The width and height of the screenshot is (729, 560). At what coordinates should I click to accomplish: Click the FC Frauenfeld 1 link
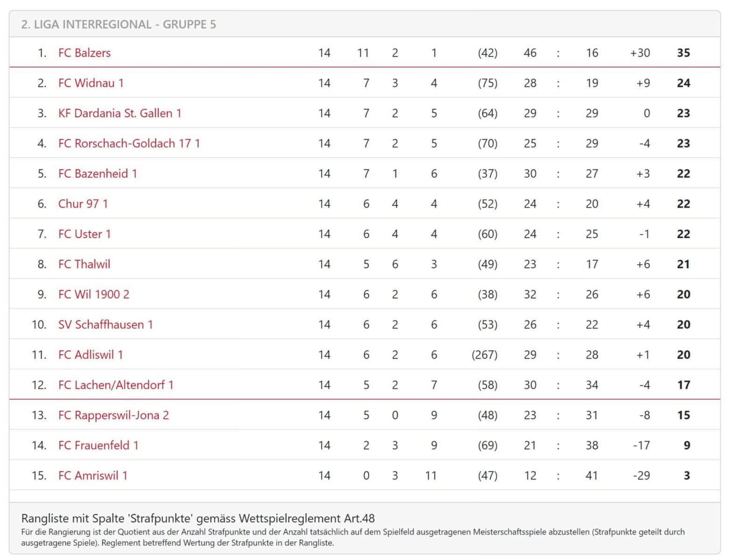(x=98, y=445)
